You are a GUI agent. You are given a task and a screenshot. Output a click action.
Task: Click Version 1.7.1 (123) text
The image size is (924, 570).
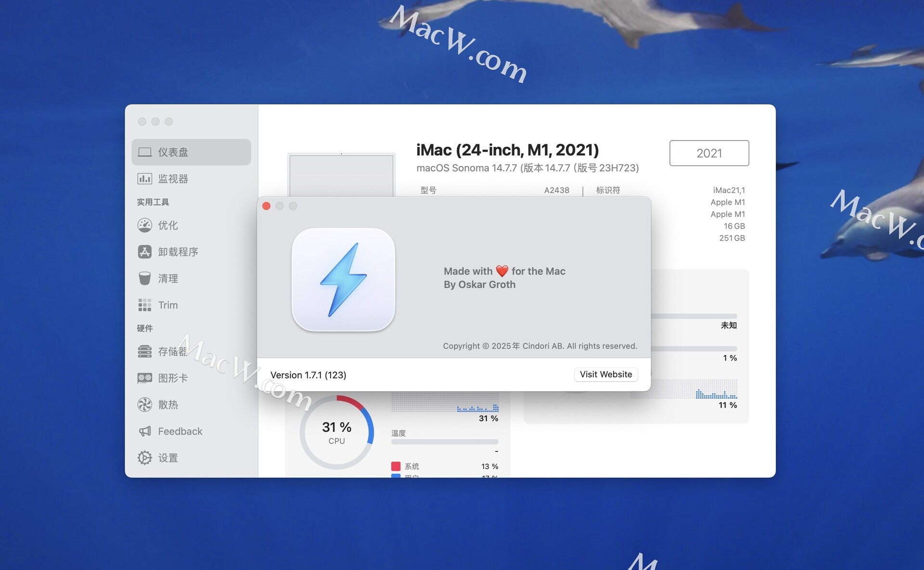point(308,375)
